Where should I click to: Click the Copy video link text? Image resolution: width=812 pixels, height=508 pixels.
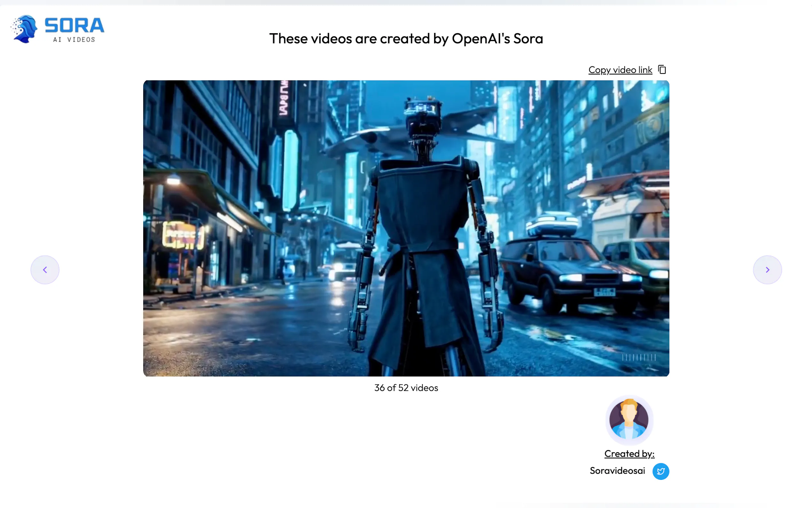pos(620,70)
